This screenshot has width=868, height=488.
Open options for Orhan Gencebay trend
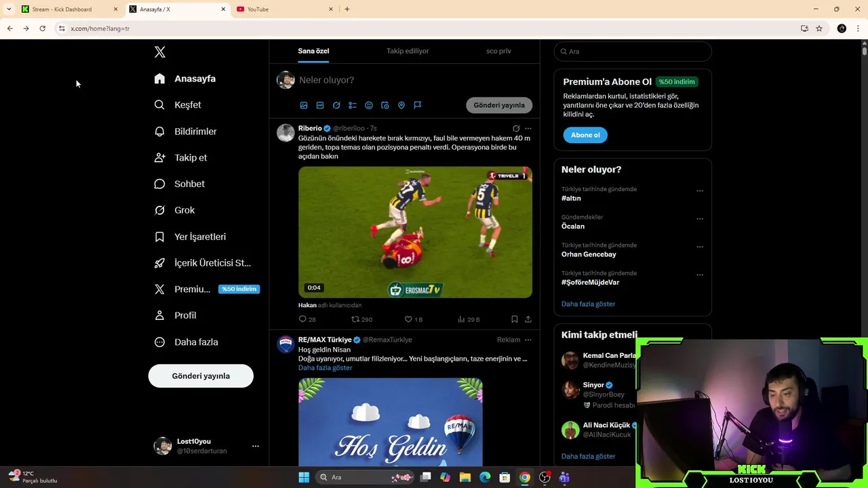click(x=700, y=247)
